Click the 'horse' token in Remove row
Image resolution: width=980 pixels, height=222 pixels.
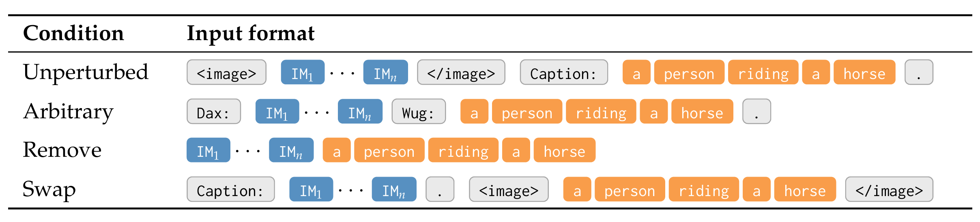(565, 150)
